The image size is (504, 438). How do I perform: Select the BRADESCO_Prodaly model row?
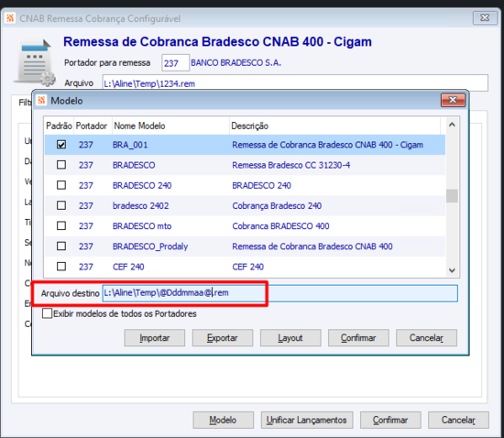pos(245,246)
